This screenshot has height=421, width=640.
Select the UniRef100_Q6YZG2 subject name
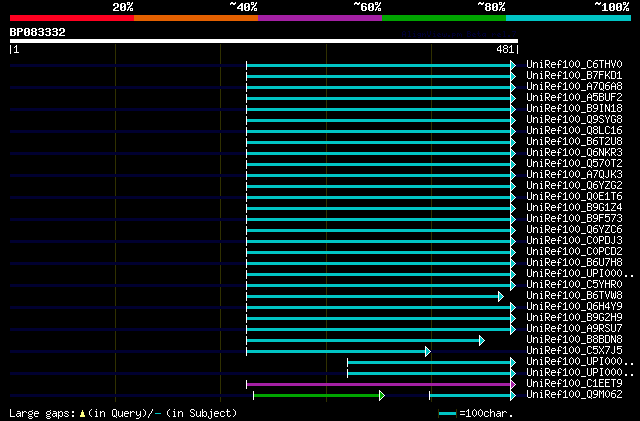[x=574, y=186]
